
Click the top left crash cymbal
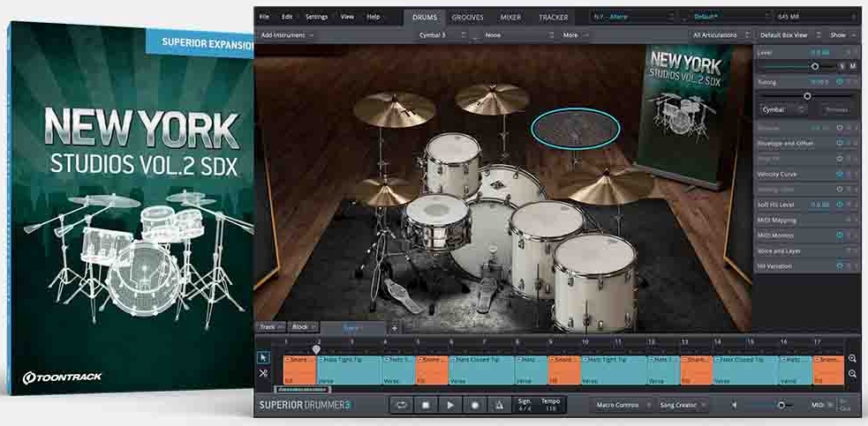394,109
